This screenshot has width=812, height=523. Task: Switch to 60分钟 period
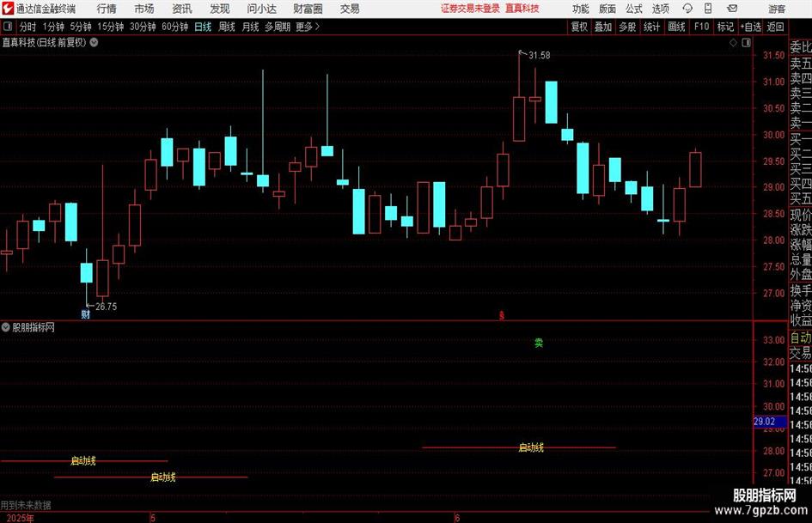point(175,27)
